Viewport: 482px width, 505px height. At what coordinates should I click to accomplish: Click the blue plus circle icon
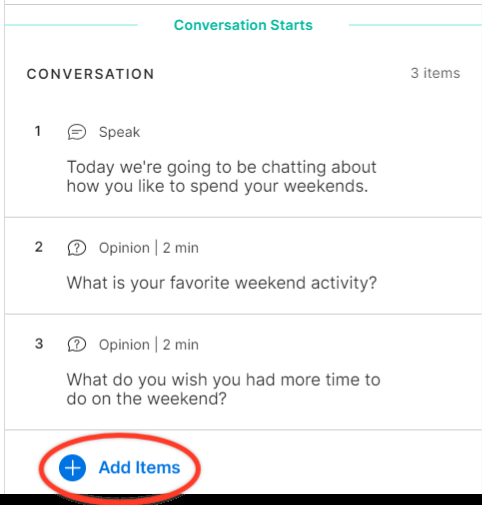72,468
